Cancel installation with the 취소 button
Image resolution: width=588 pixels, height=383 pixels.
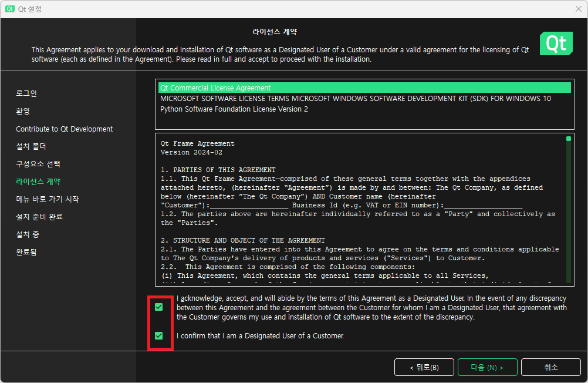(551, 367)
